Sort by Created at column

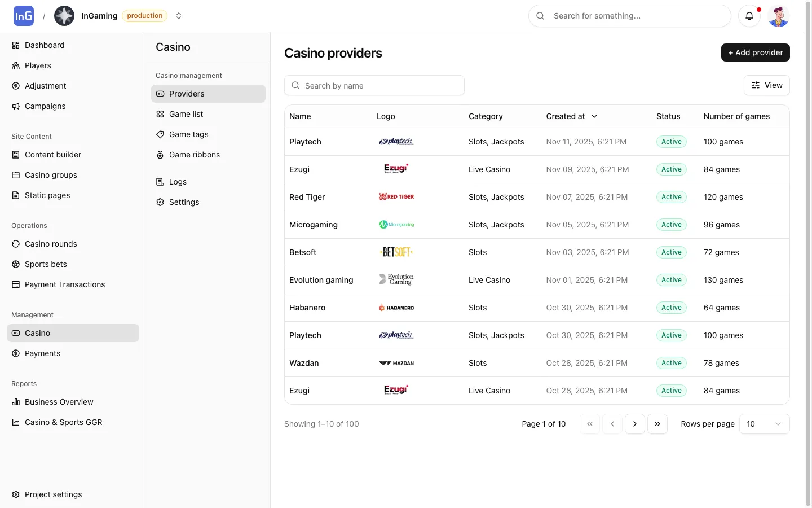[x=571, y=116]
